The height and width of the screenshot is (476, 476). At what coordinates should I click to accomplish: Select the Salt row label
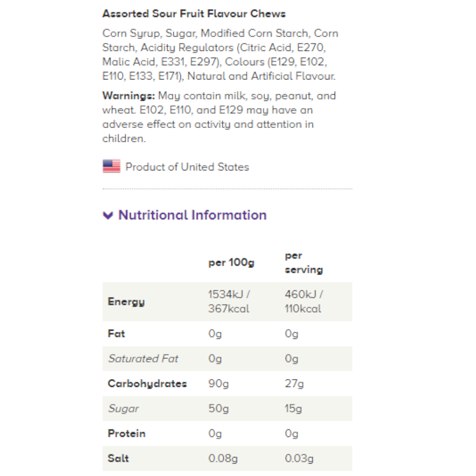point(118,458)
